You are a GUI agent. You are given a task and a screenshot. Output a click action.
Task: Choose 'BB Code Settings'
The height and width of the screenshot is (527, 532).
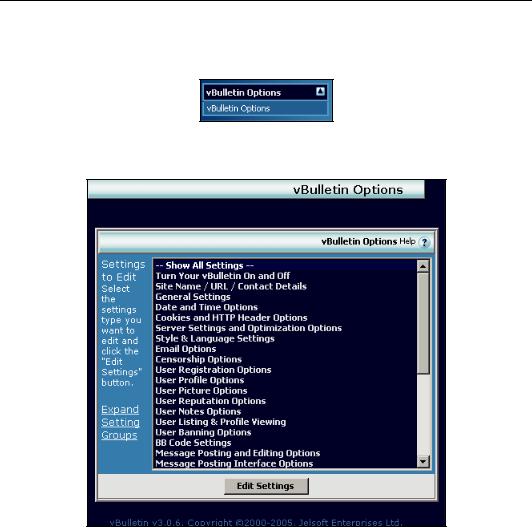coord(285,443)
